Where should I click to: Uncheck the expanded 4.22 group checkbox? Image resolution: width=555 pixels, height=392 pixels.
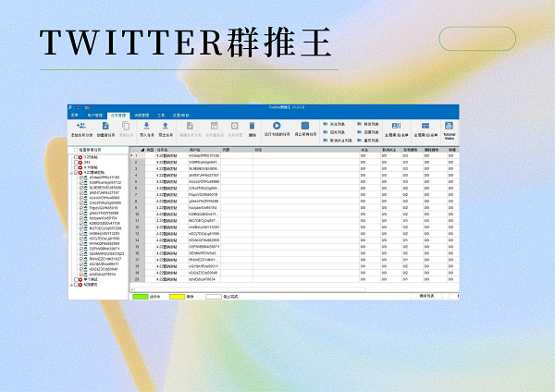coord(76,173)
